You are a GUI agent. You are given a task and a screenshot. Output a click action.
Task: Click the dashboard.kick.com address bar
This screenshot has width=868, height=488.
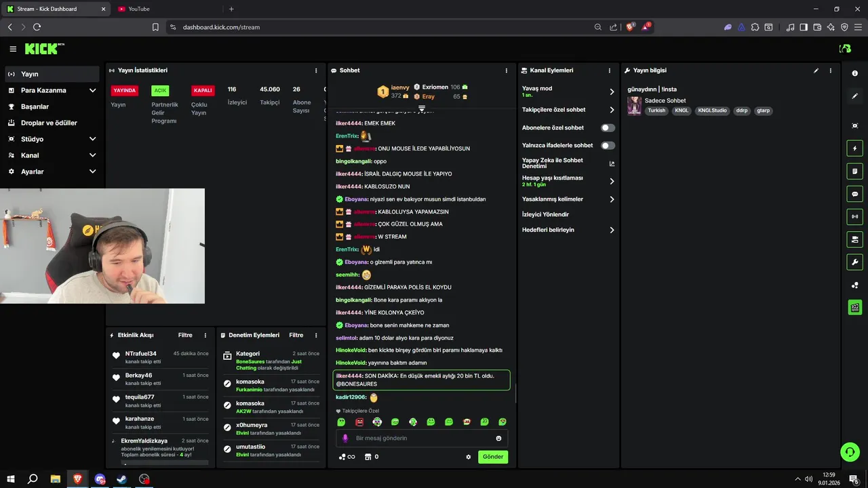tap(380, 27)
